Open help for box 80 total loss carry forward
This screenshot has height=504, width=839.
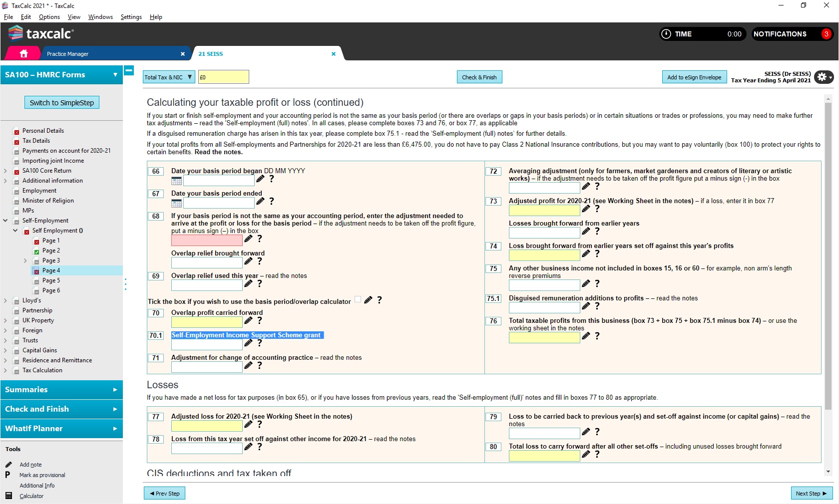coord(597,454)
